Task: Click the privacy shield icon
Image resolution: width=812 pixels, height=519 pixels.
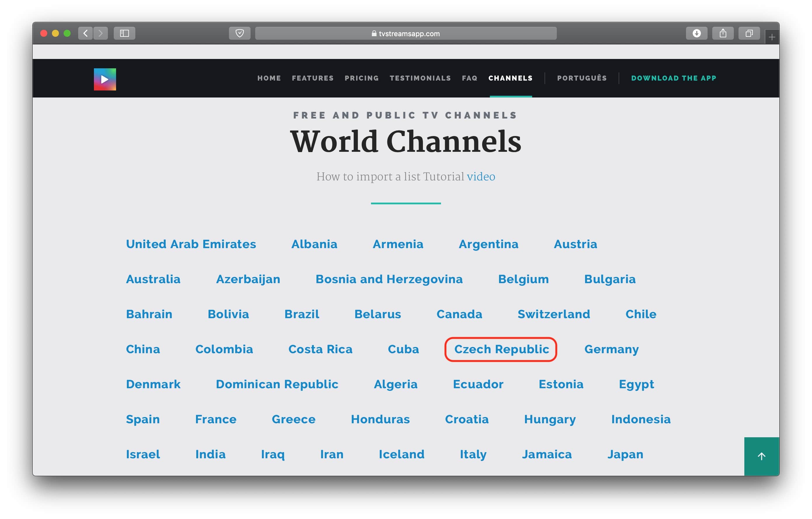Action: (x=239, y=33)
